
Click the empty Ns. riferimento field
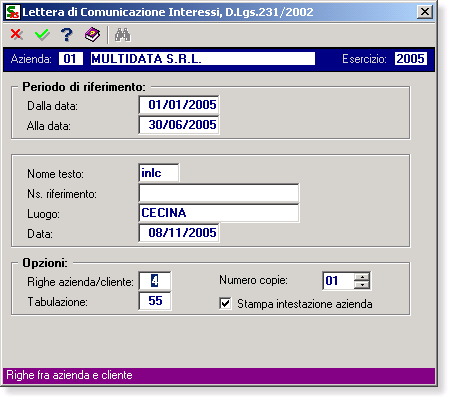[219, 193]
